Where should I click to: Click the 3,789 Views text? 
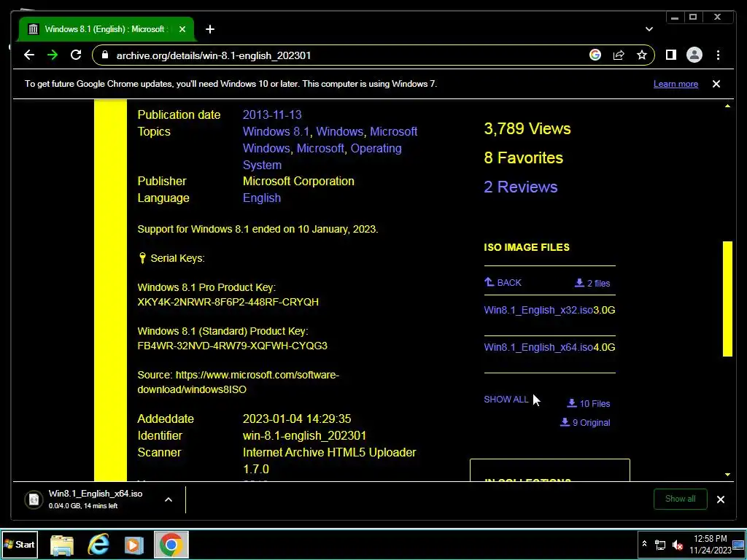point(527,128)
